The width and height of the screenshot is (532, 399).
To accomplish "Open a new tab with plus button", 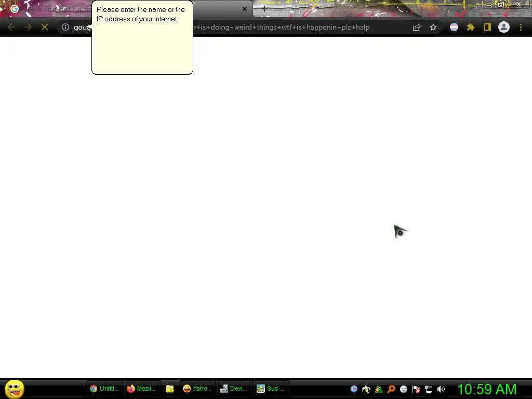I will click(264, 9).
